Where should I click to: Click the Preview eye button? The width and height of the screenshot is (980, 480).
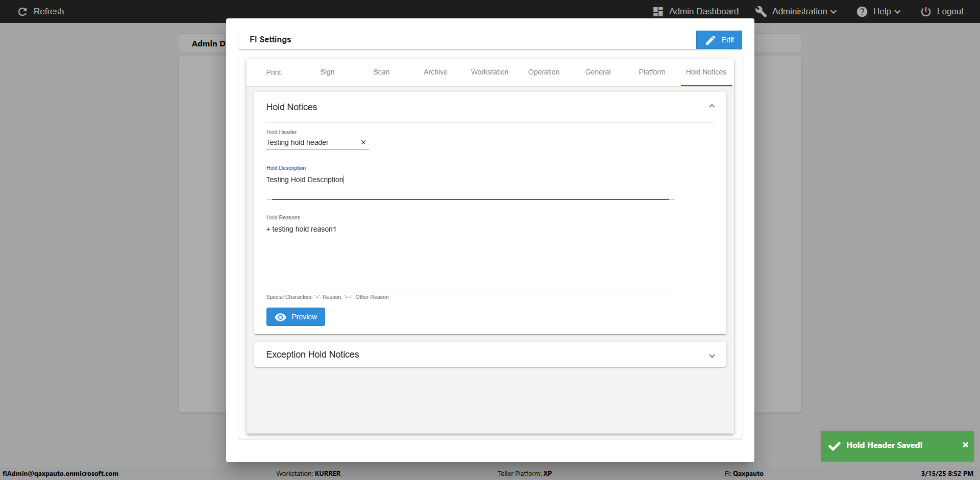[296, 317]
